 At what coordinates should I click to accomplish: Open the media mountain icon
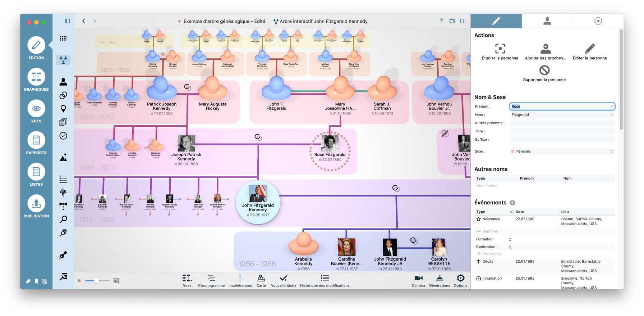point(63,158)
